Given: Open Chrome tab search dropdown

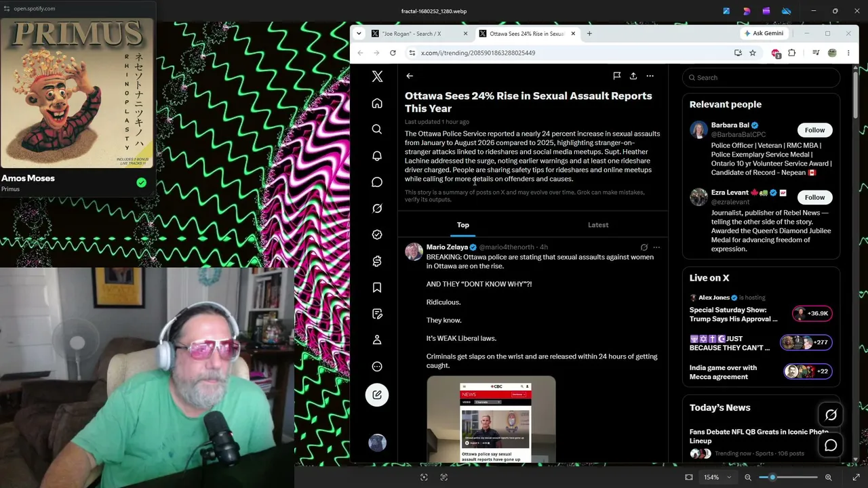Looking at the screenshot, I should tap(359, 34).
